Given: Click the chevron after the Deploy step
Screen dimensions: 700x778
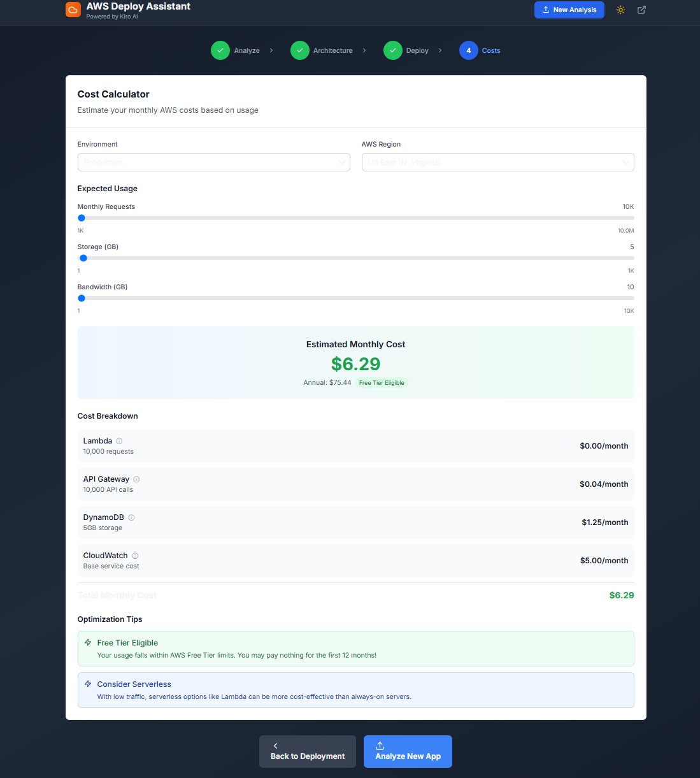Looking at the screenshot, I should click(x=440, y=50).
